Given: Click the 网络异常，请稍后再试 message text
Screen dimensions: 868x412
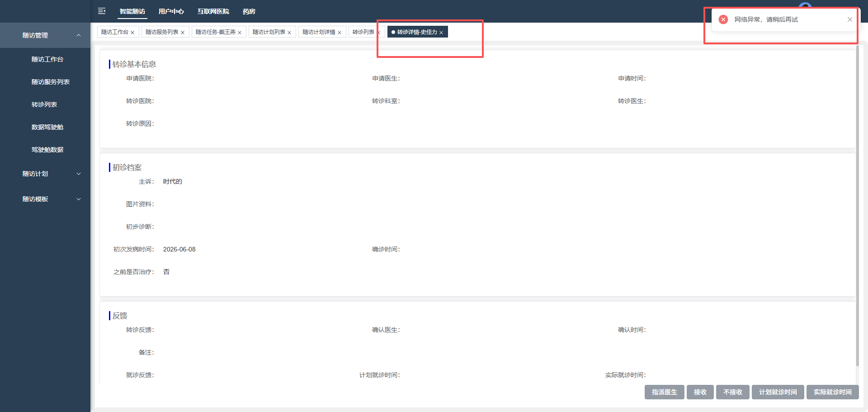Looking at the screenshot, I should click(x=766, y=19).
